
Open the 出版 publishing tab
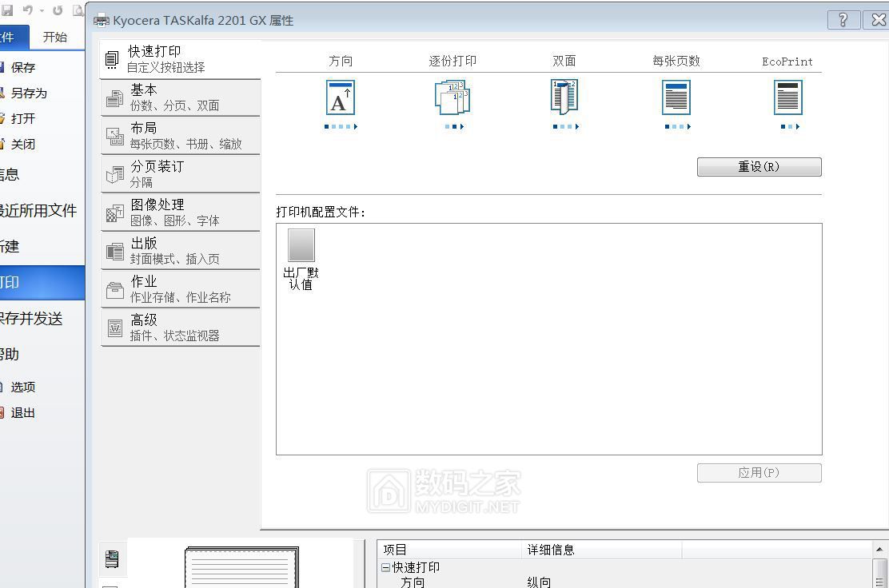[181, 251]
